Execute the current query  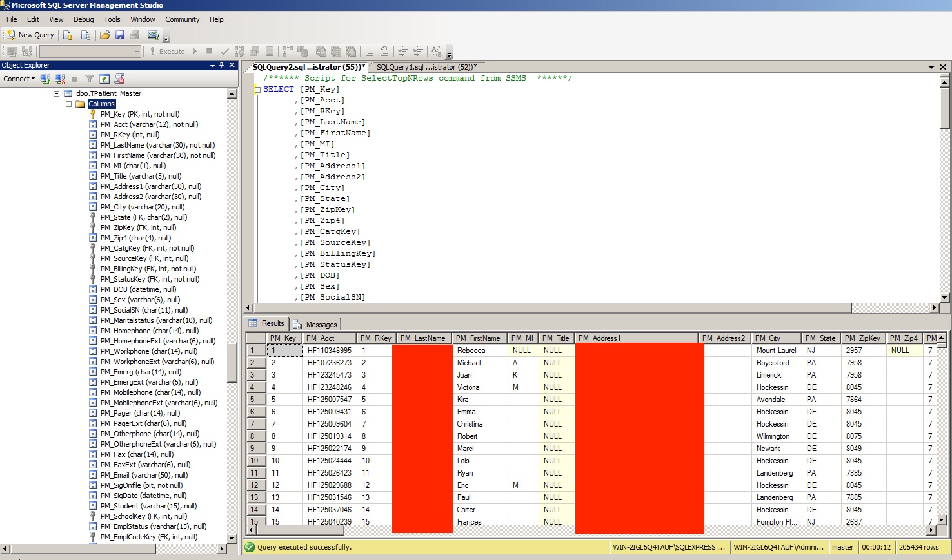pos(167,51)
